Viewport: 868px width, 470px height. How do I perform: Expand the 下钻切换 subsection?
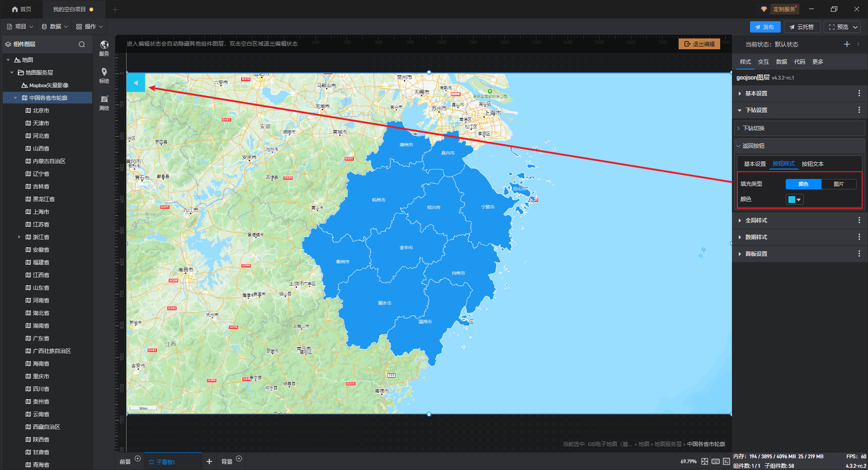coord(738,128)
